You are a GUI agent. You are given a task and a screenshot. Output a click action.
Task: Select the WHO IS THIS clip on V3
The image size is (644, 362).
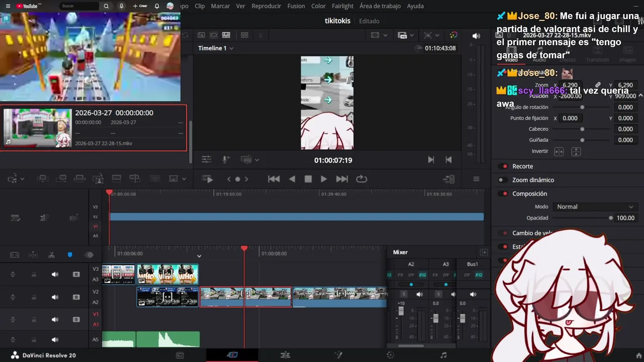168,274
